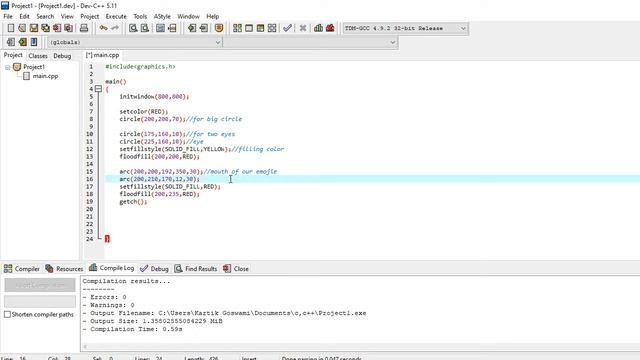Click code line setcolor(RED);
This screenshot has height=360, width=640.
(144, 111)
